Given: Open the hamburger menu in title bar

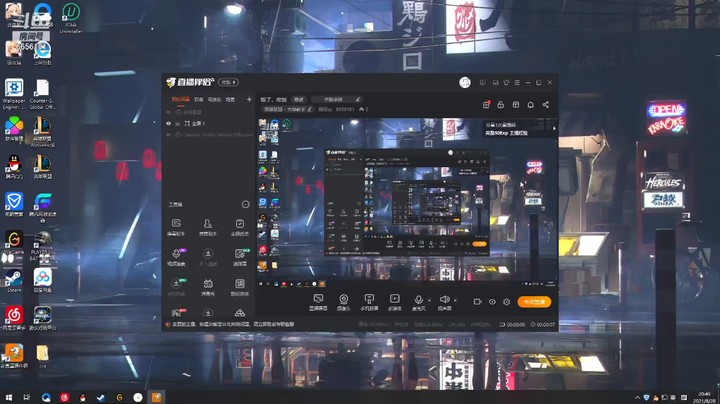Looking at the screenshot, I should [517, 83].
